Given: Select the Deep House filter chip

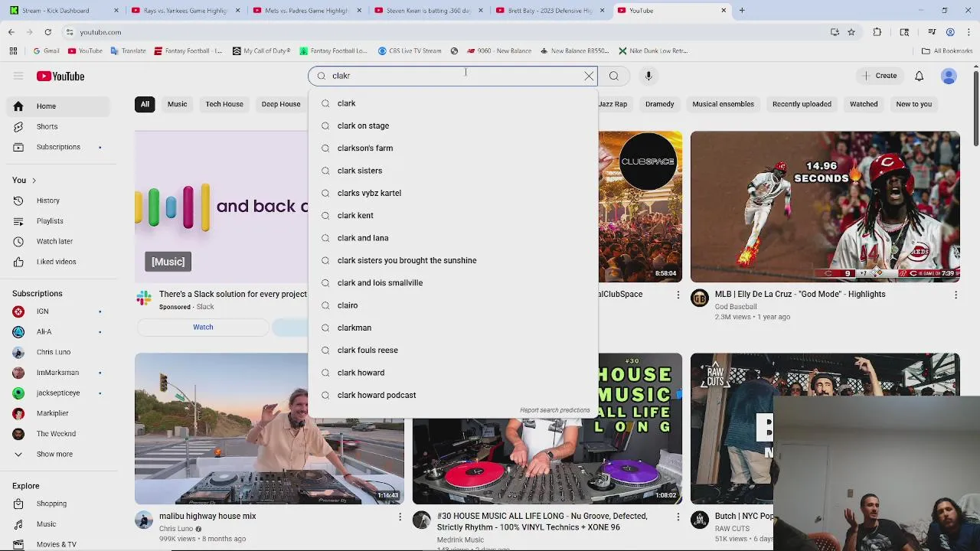Looking at the screenshot, I should tap(281, 104).
